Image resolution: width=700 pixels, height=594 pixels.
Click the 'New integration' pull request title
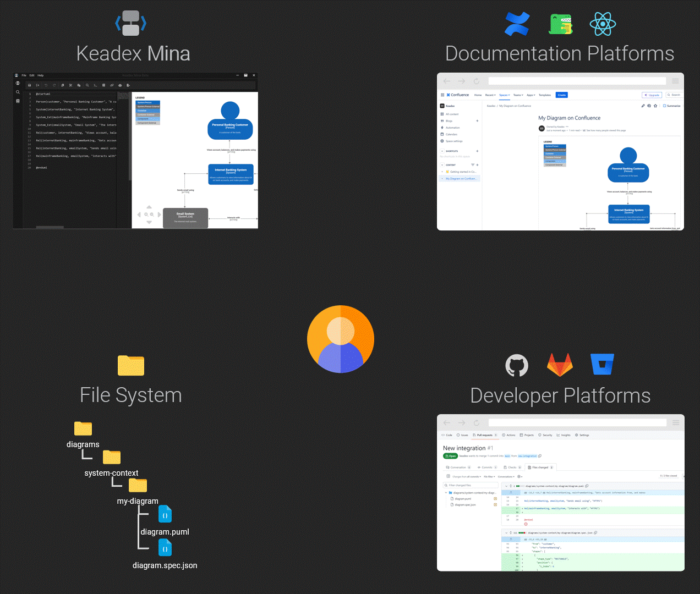point(464,448)
